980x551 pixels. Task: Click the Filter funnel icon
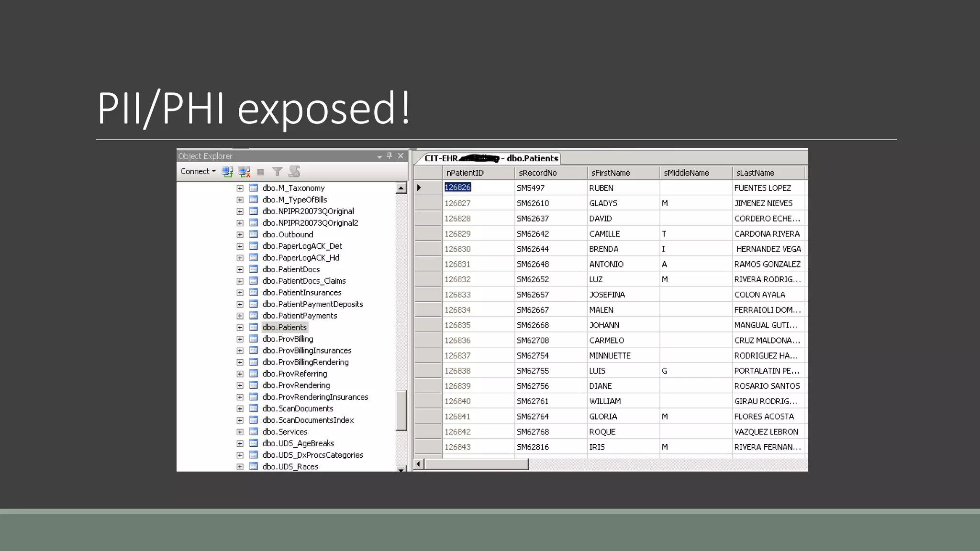coord(277,172)
